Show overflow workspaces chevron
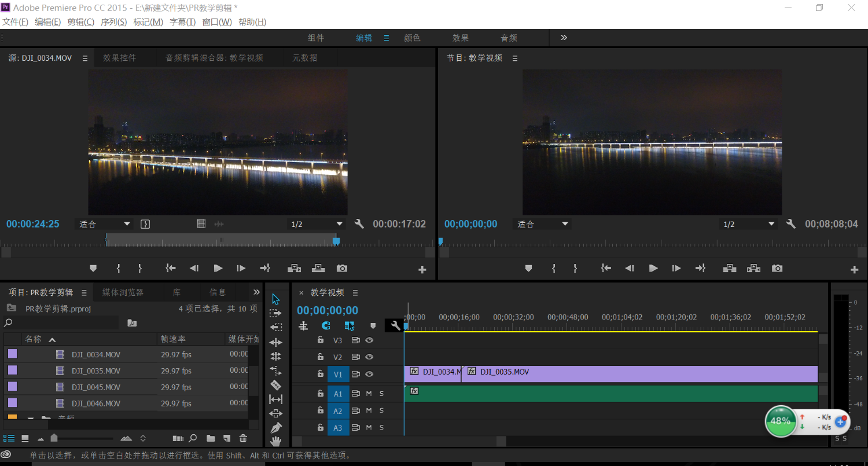 (564, 38)
